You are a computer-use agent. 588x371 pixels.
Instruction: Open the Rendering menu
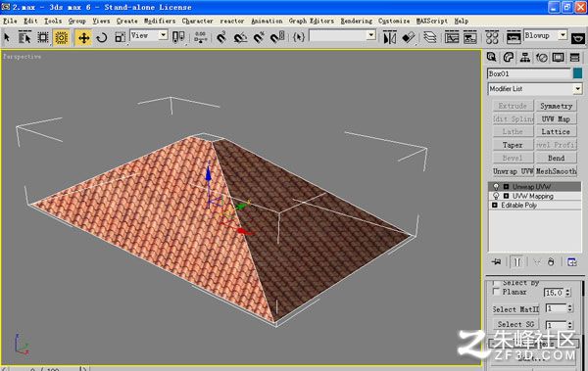[357, 21]
